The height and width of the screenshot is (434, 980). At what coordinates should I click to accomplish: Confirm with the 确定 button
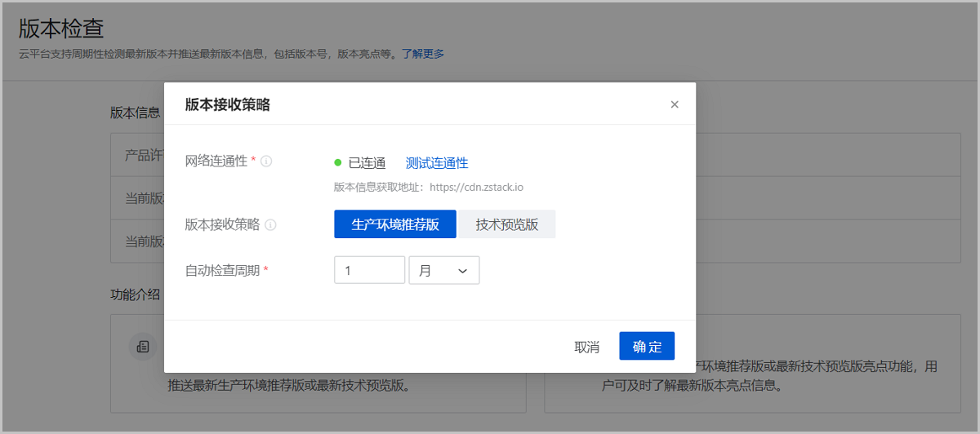[x=647, y=347]
